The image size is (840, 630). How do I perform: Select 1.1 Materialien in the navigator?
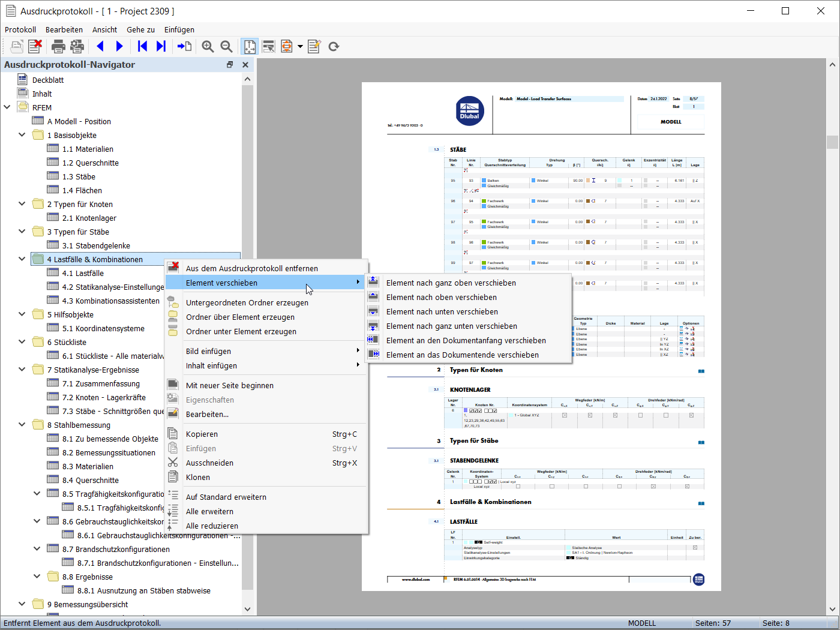(x=87, y=149)
